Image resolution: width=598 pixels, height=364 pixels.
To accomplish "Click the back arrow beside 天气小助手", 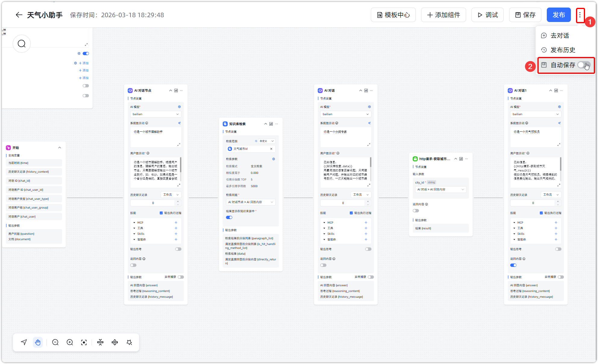I will (x=19, y=15).
